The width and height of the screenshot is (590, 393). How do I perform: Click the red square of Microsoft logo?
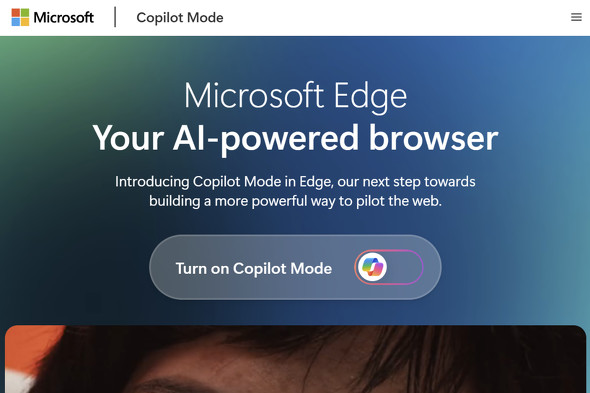click(16, 13)
